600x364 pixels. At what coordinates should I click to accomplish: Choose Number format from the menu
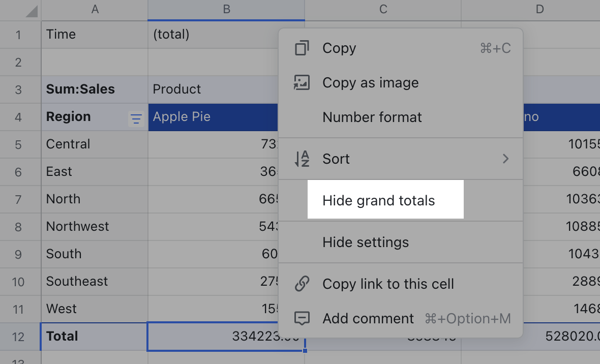pyautogui.click(x=372, y=117)
